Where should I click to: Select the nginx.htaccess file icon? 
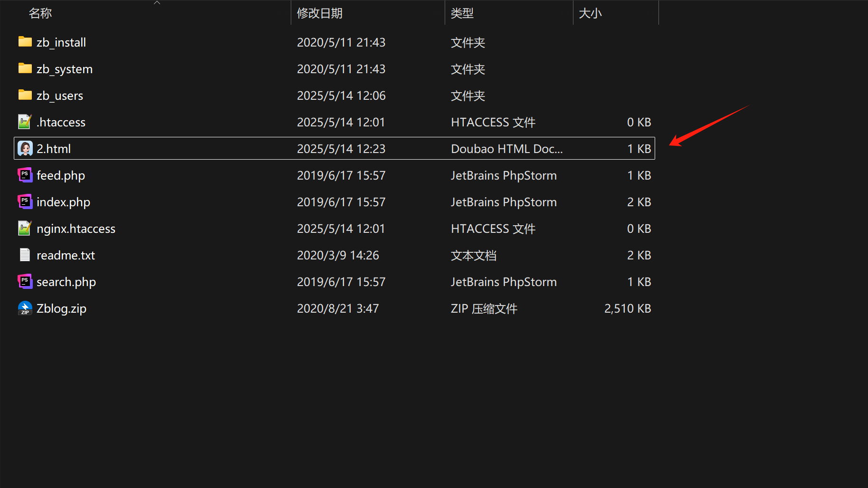click(x=25, y=229)
